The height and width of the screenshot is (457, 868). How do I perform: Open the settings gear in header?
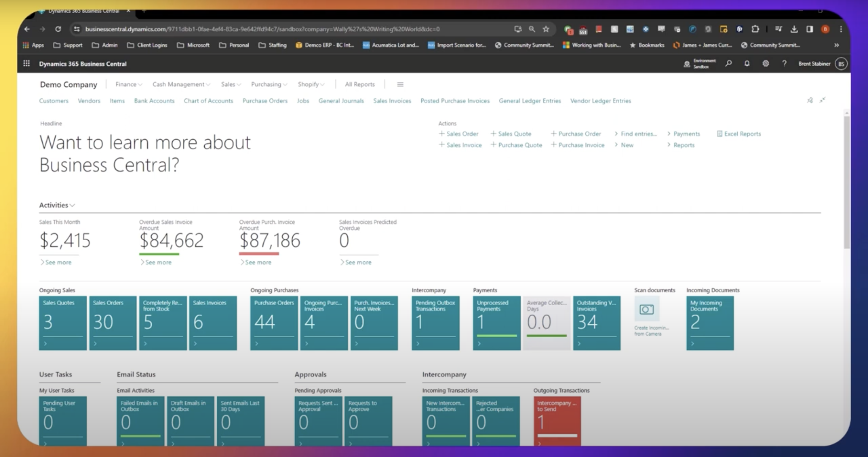coord(766,63)
